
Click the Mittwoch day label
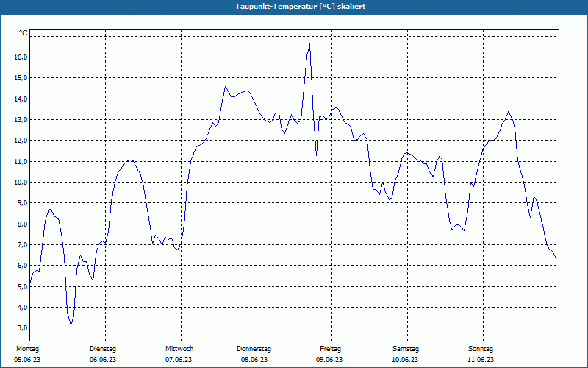pos(179,349)
